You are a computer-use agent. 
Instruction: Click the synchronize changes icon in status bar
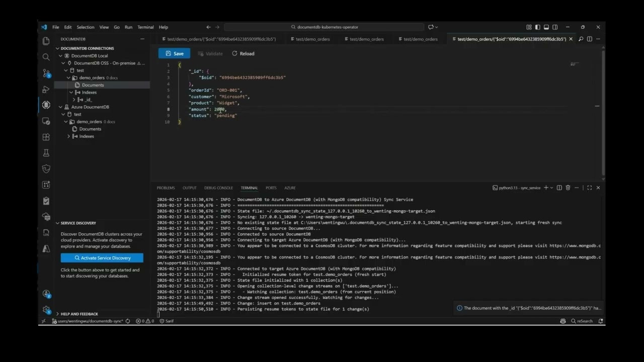tap(128, 321)
